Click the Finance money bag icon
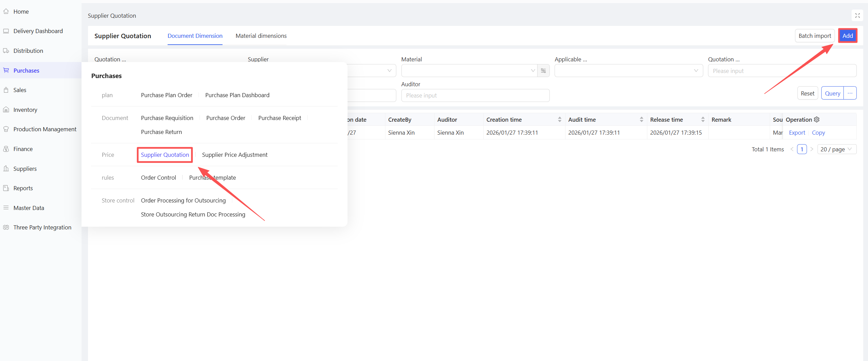This screenshot has width=868, height=361. [x=6, y=149]
